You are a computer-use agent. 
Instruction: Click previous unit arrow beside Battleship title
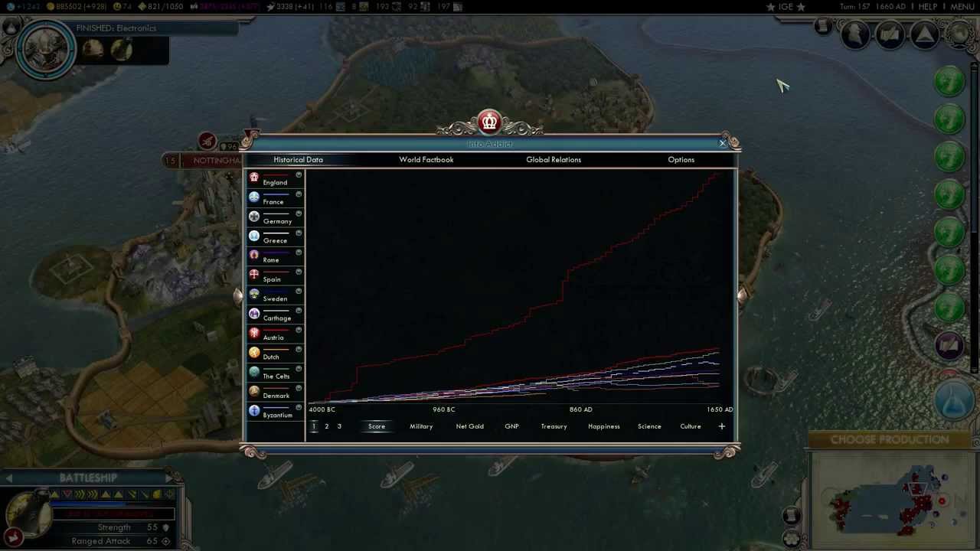point(8,478)
